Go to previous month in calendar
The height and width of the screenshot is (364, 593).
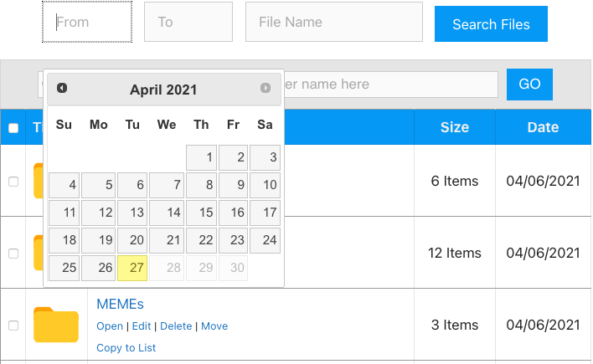62,88
